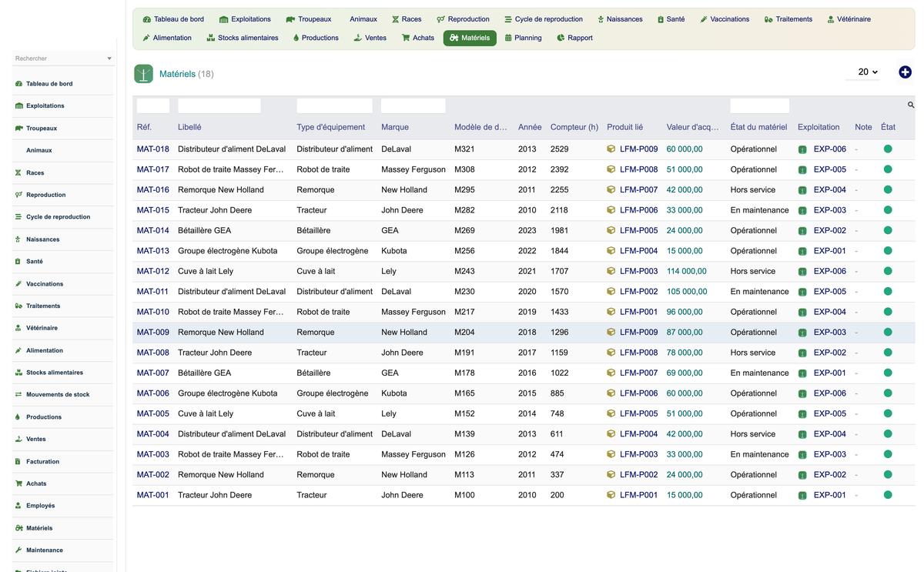Image resolution: width=924 pixels, height=572 pixels.
Task: Click the green status dot for MAT-016
Action: pos(888,189)
